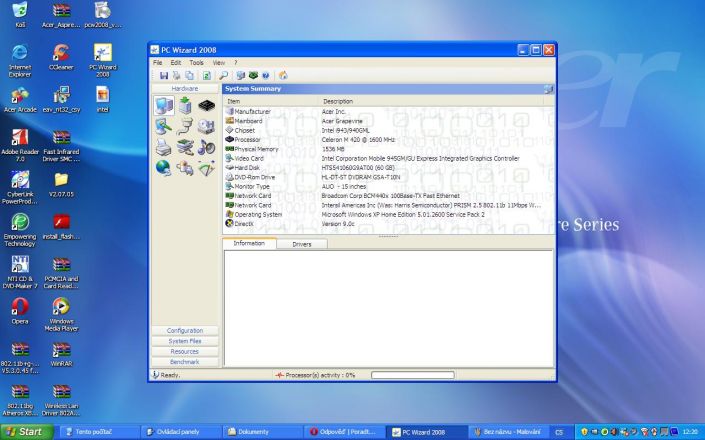Switch to the Information tab

pyautogui.click(x=249, y=243)
